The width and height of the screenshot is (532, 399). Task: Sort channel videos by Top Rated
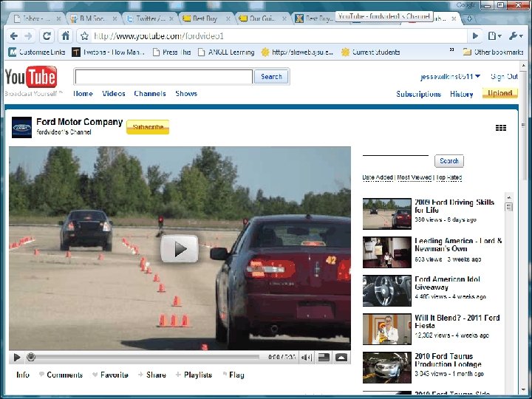(449, 177)
